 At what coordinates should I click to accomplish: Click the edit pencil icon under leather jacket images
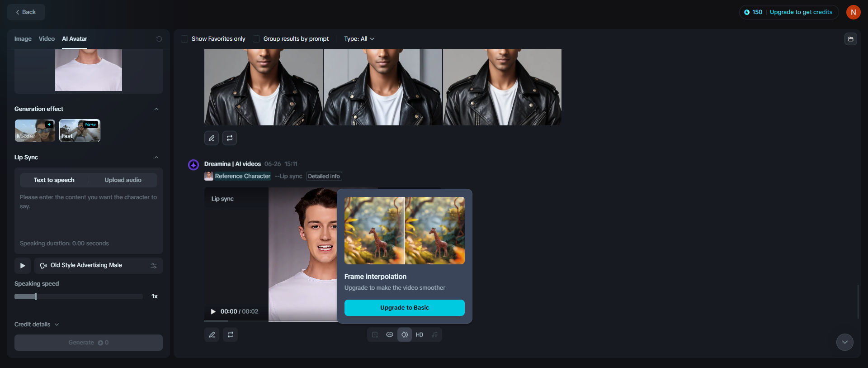click(x=212, y=138)
